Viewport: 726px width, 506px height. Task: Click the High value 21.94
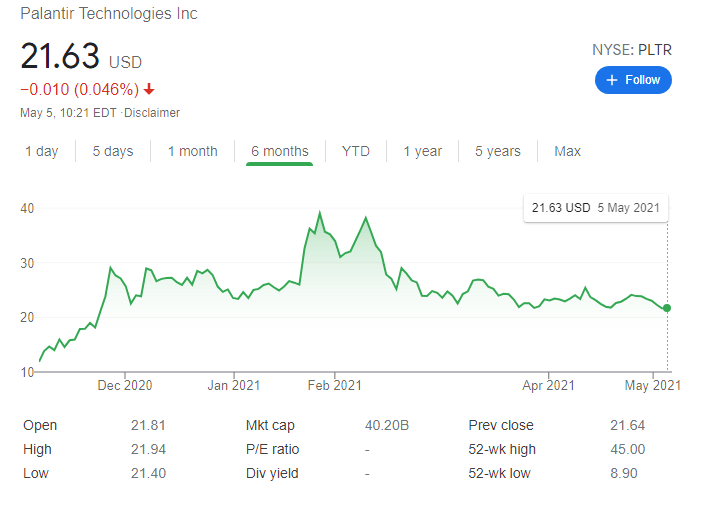(148, 450)
